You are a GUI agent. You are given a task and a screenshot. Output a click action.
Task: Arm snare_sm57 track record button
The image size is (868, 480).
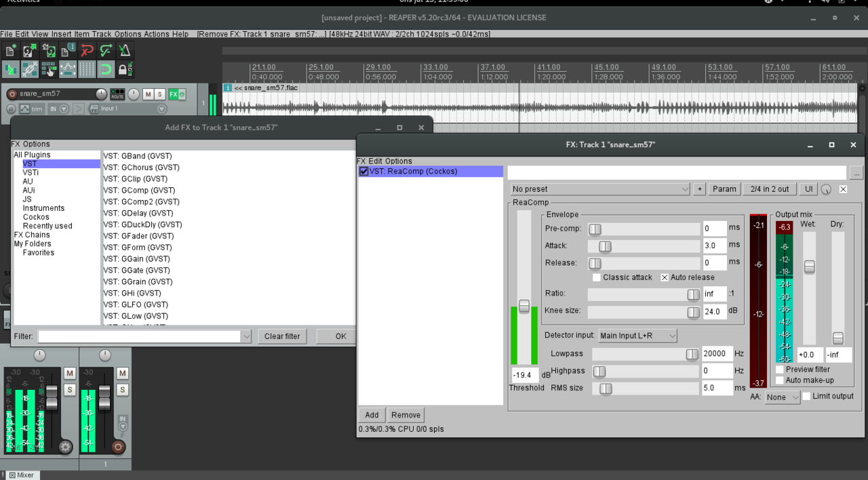click(12, 94)
